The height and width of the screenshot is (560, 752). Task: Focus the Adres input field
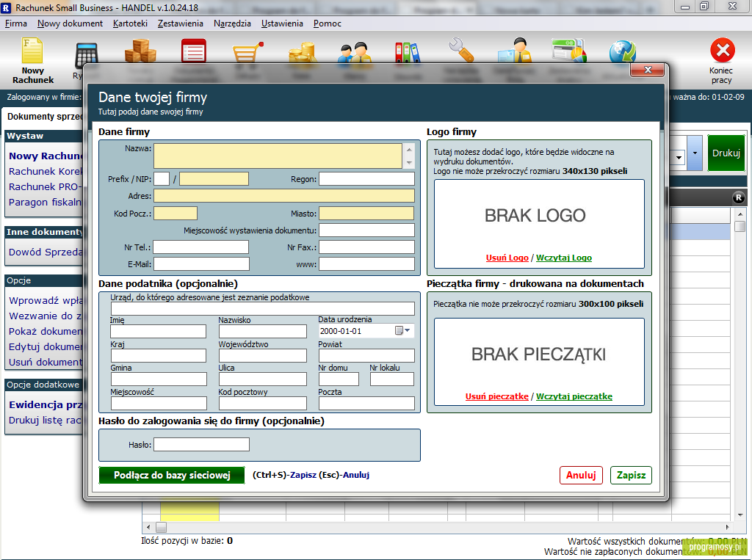pyautogui.click(x=284, y=196)
